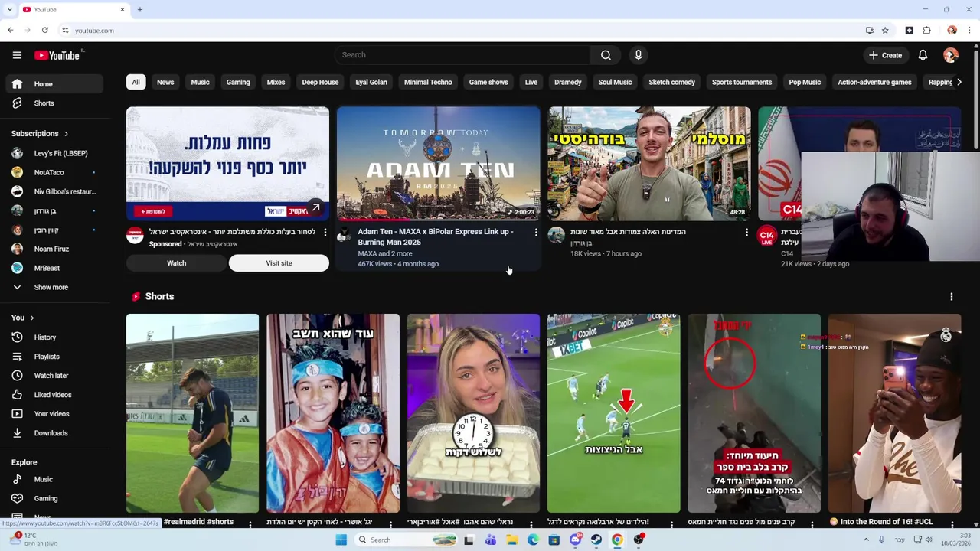Start voice search with microphone icon

638,55
